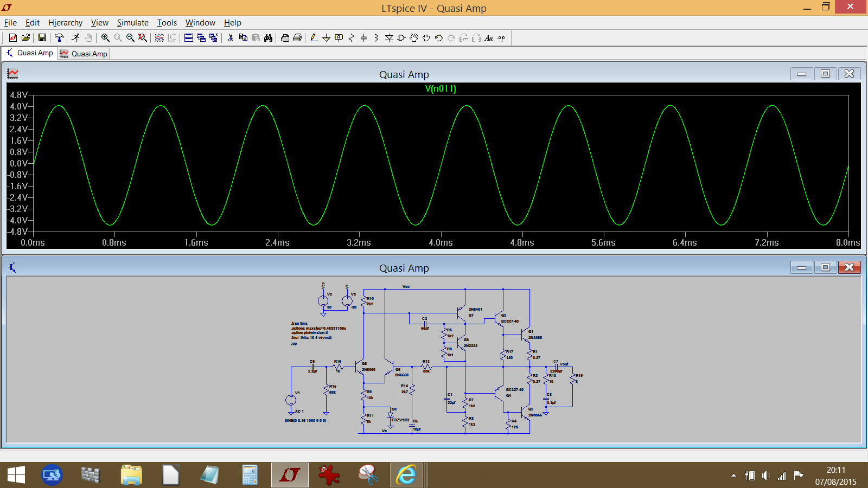Open File Explorer from the taskbar

131,475
